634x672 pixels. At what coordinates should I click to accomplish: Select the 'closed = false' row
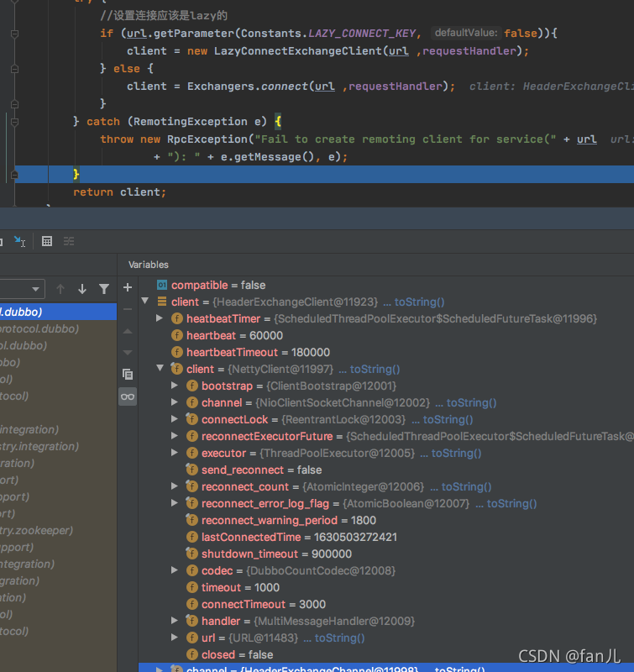[x=386, y=655]
